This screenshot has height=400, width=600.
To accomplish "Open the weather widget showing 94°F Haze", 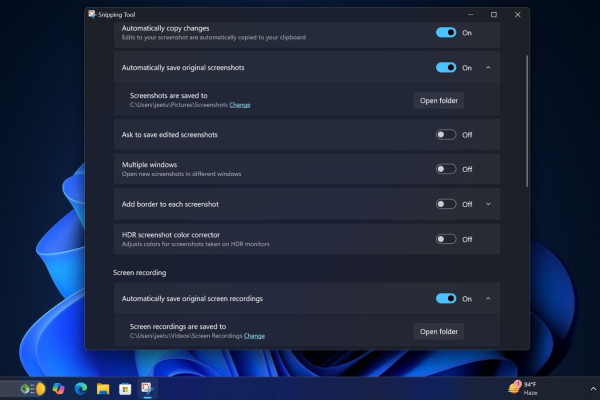I will [523, 389].
